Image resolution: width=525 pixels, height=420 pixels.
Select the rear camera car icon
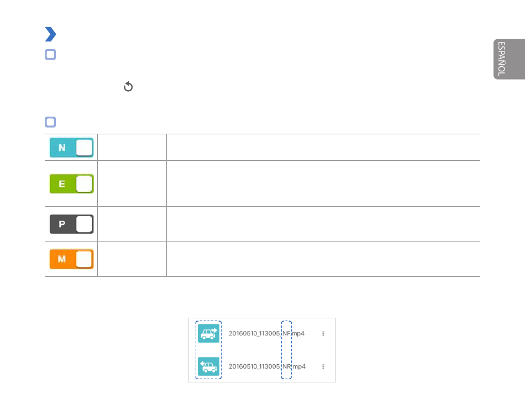[208, 366]
